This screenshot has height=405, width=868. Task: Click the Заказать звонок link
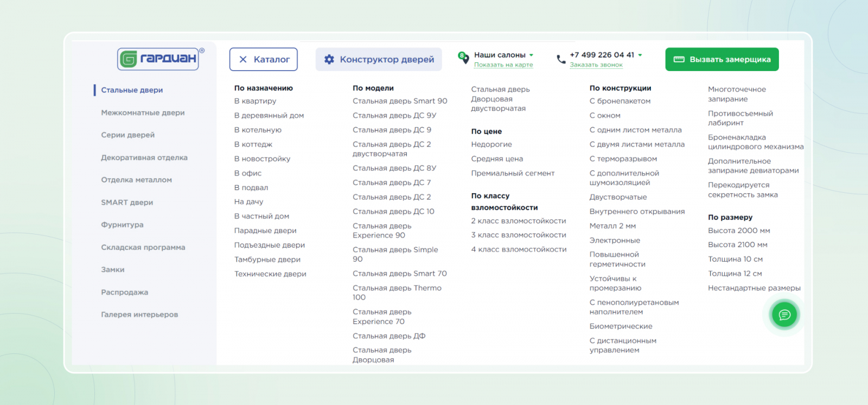click(596, 65)
